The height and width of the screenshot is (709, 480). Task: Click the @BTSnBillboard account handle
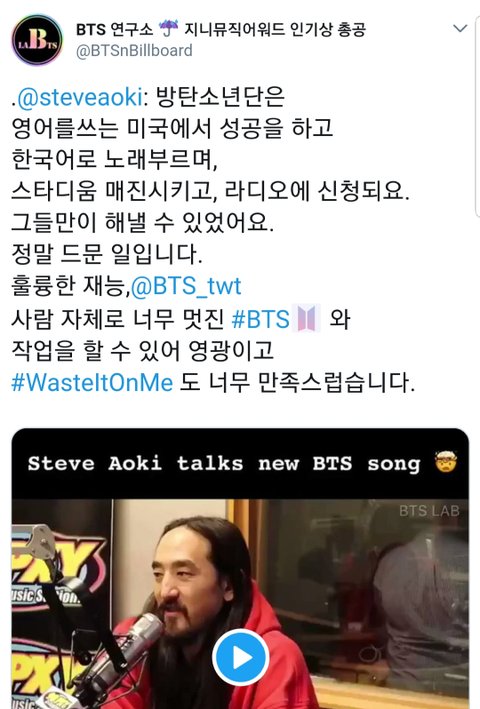pyautogui.click(x=134, y=50)
